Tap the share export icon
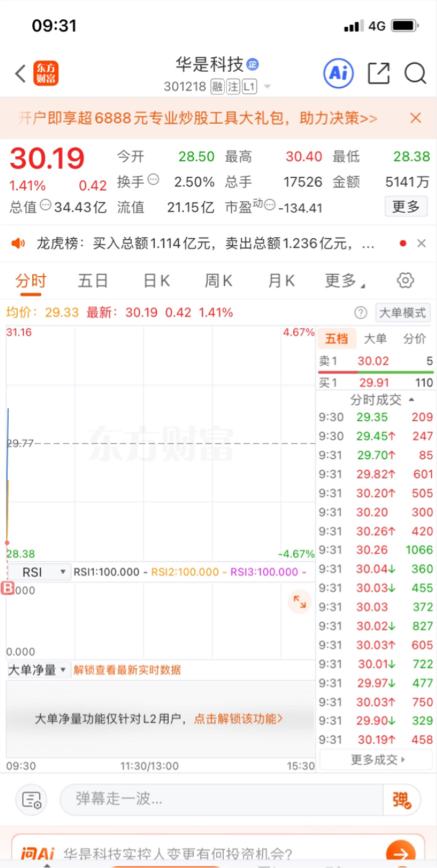 (378, 73)
